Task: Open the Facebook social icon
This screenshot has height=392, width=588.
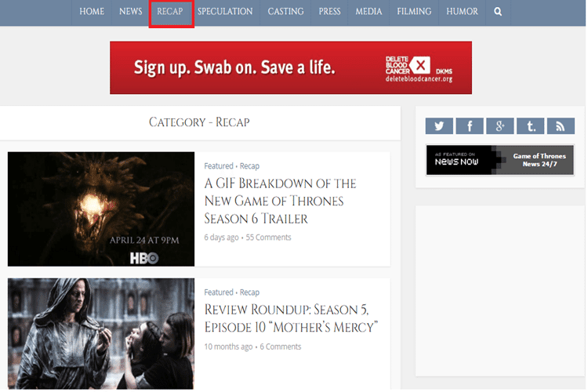Action: [470, 126]
